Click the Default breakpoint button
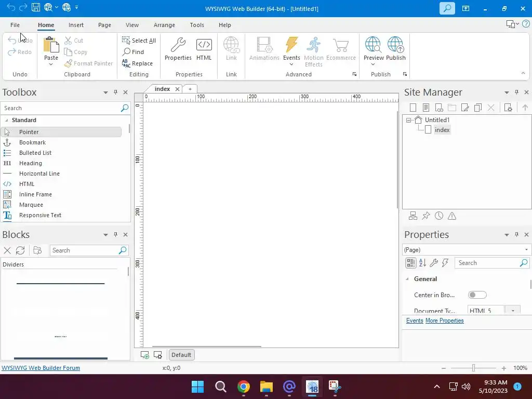 click(x=181, y=355)
